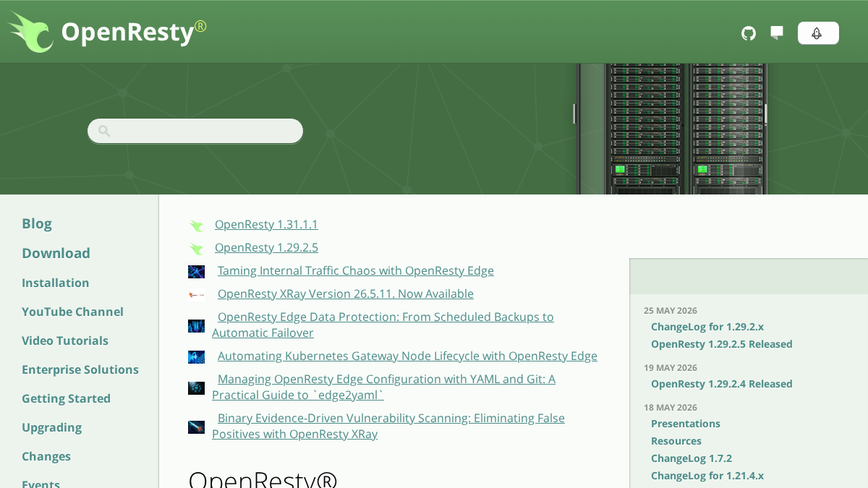
Task: Open Presentations in news panel
Action: (x=686, y=424)
